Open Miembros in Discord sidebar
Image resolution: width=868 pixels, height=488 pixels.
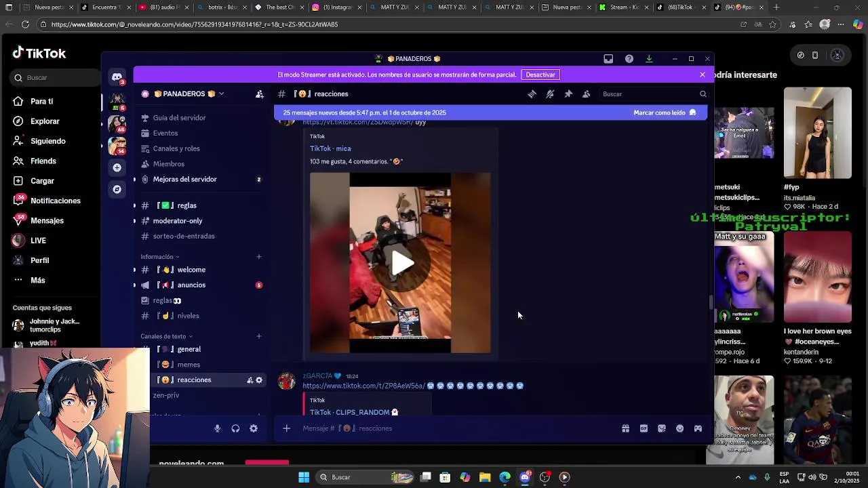click(x=168, y=164)
